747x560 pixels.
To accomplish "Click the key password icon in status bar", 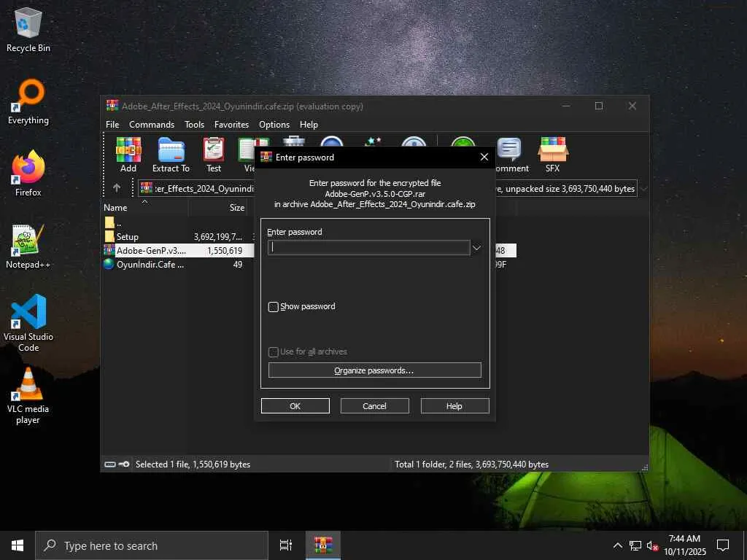I will click(x=124, y=464).
